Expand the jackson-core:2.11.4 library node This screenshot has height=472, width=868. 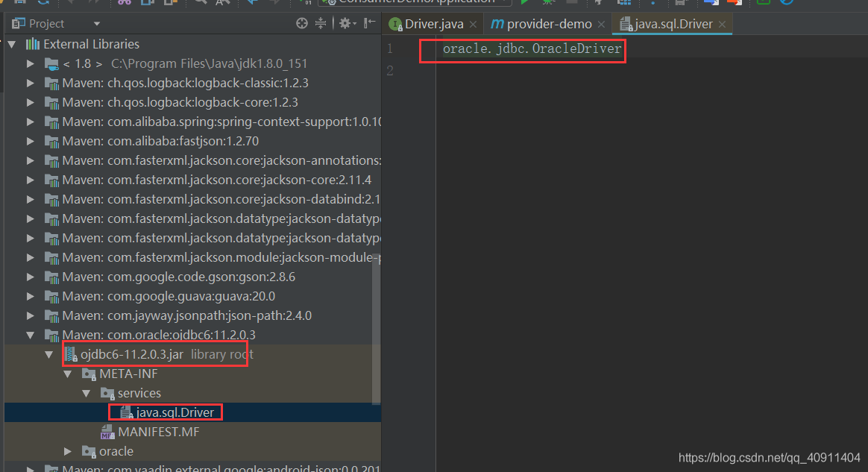tap(31, 180)
